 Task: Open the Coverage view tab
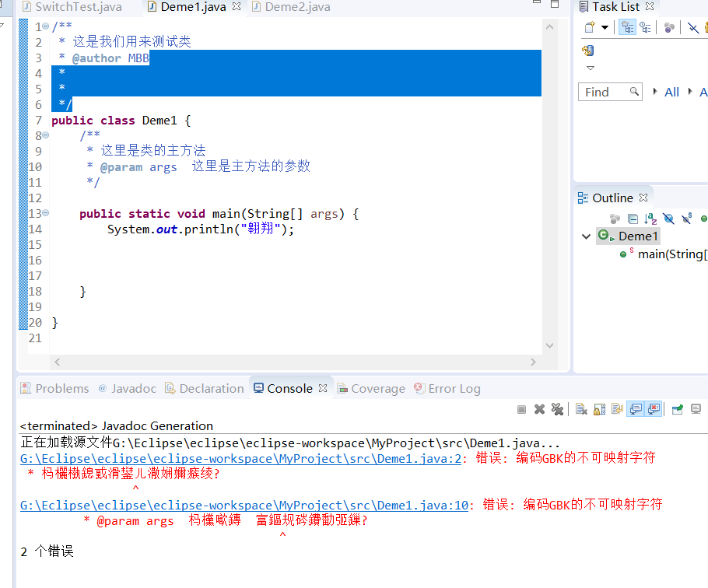pos(372,389)
